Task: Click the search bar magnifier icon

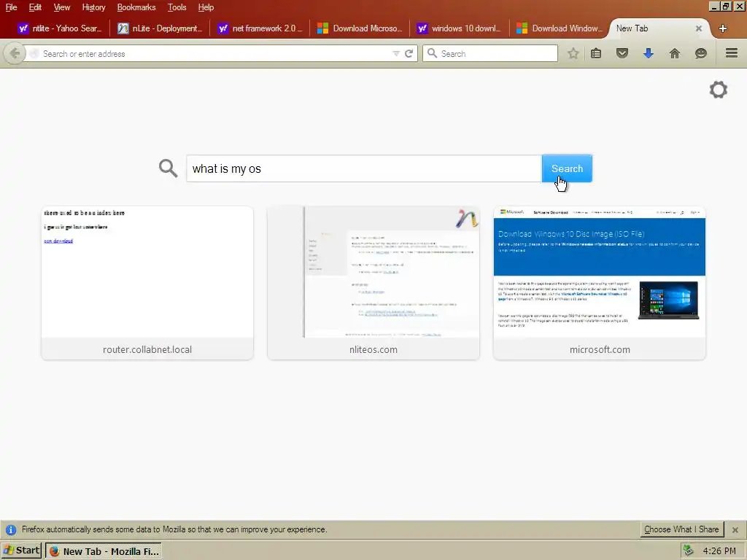Action: point(432,53)
